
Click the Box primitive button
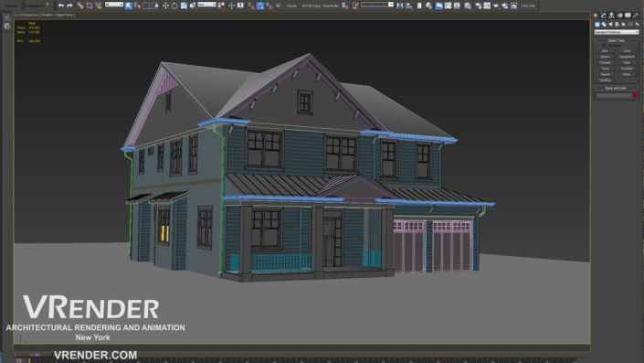tap(605, 51)
